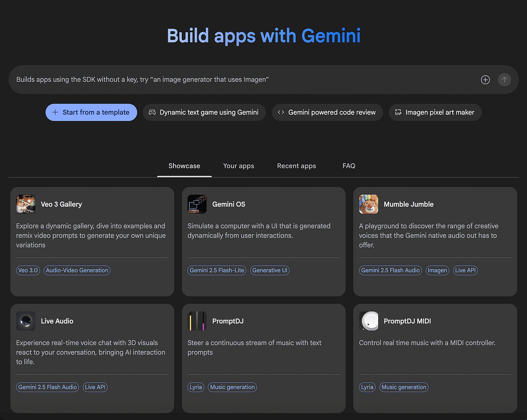Click the Veo 3 Gallery app icon
527x420 pixels.
click(26, 204)
